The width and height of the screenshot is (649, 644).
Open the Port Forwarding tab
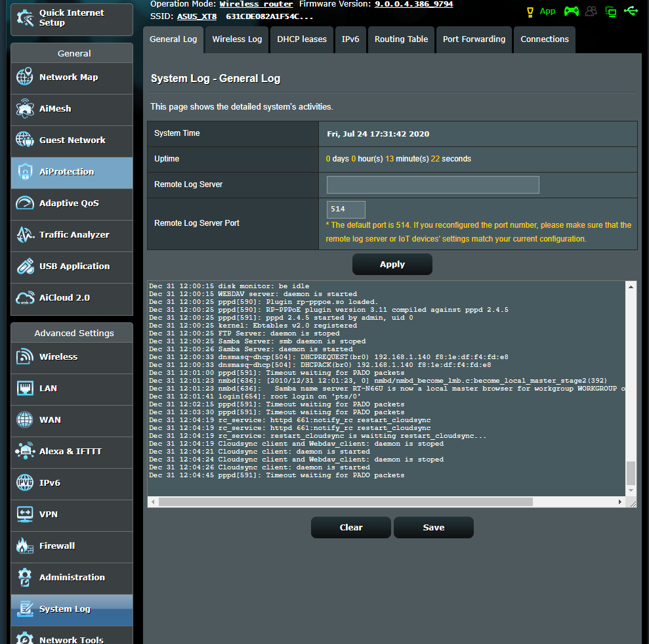(474, 39)
